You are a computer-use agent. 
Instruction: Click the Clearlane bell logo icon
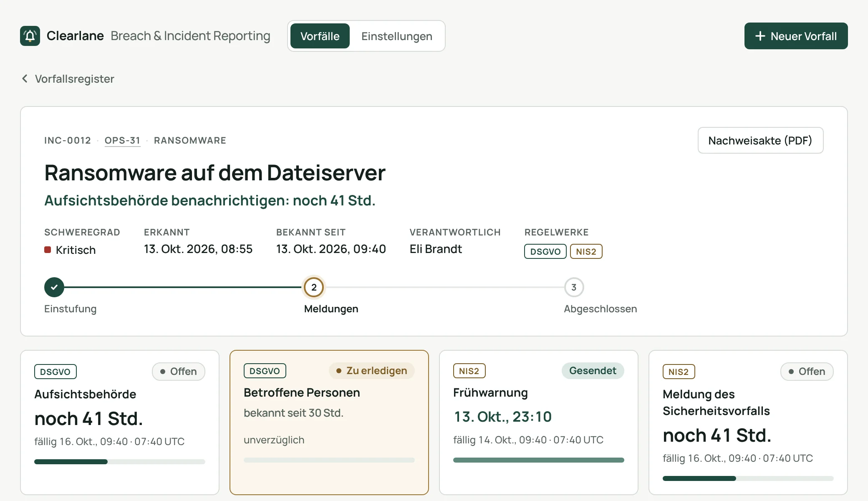click(x=30, y=36)
